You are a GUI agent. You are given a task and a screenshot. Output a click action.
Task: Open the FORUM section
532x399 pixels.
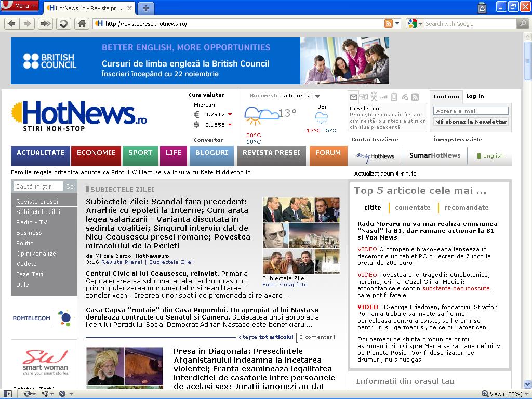[x=328, y=156]
